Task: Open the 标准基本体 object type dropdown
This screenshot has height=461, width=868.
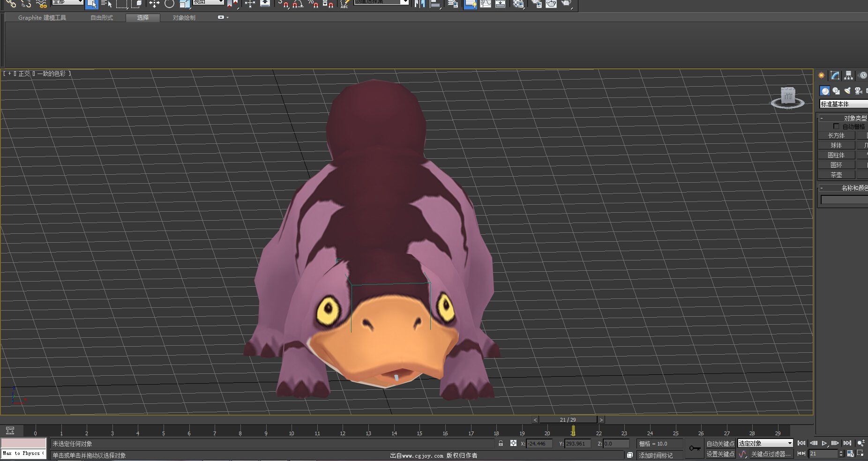Action: (844, 104)
